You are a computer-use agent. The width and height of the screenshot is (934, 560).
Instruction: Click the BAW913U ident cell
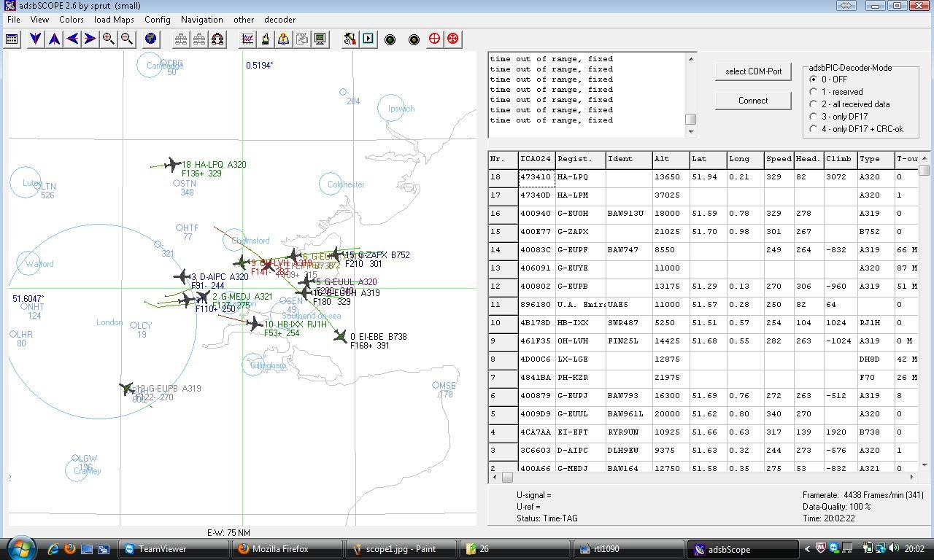coord(629,214)
